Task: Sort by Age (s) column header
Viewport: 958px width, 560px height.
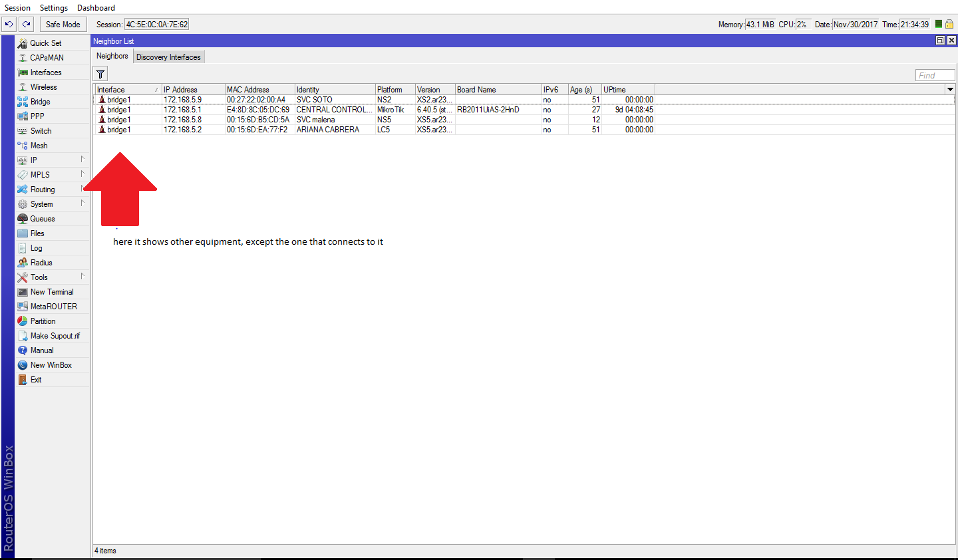Action: 585,89
